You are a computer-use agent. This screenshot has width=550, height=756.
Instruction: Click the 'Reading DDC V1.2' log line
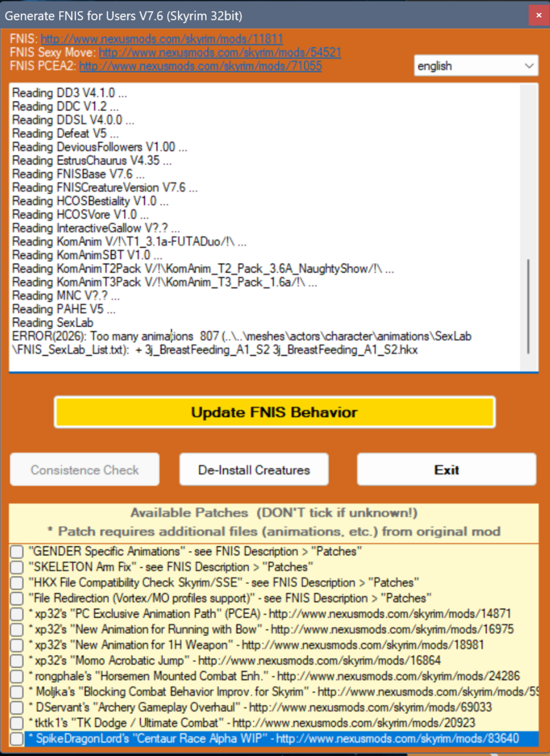pos(66,106)
